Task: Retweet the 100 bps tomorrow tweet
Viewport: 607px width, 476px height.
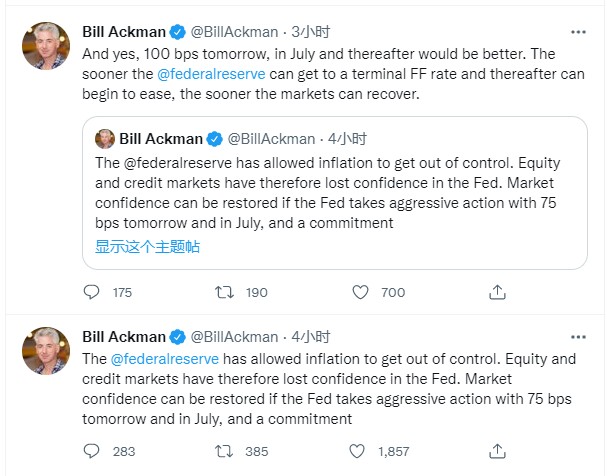Action: 228,292
